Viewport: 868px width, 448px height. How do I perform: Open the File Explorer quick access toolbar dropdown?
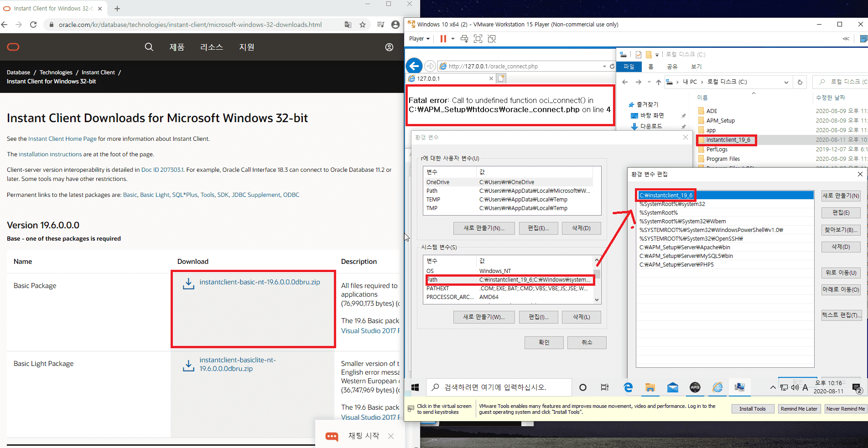point(657,55)
